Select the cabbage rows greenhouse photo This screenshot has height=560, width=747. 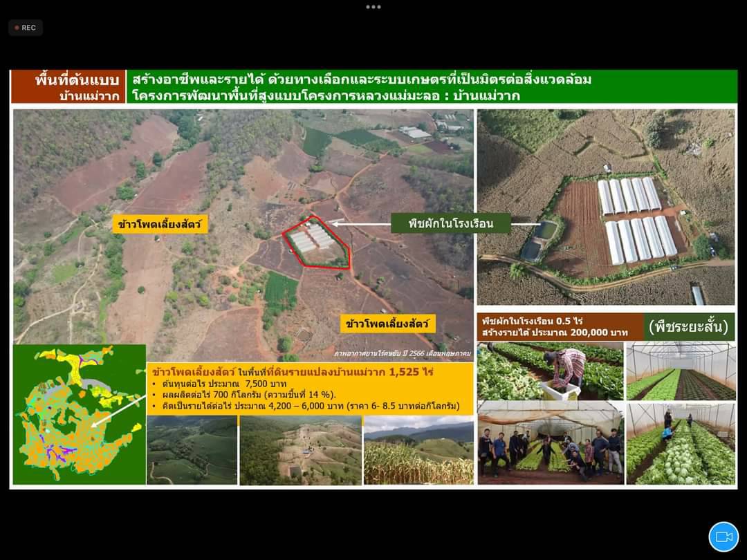point(681,443)
